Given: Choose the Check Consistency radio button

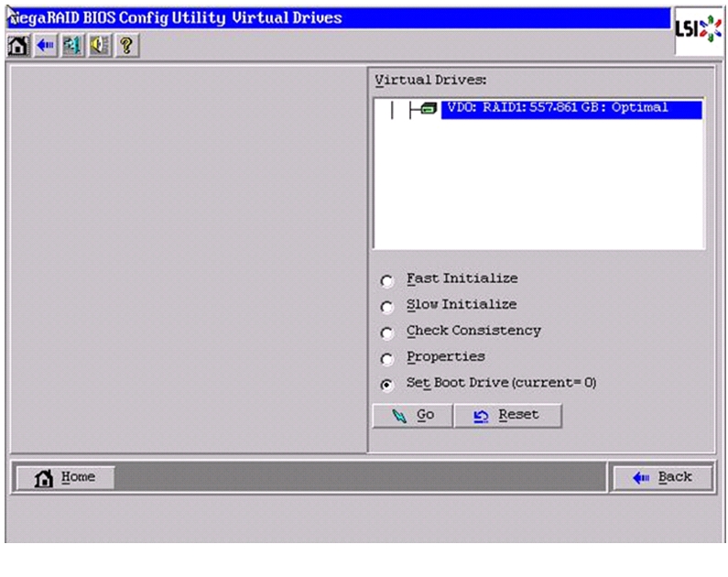Looking at the screenshot, I should point(386,332).
